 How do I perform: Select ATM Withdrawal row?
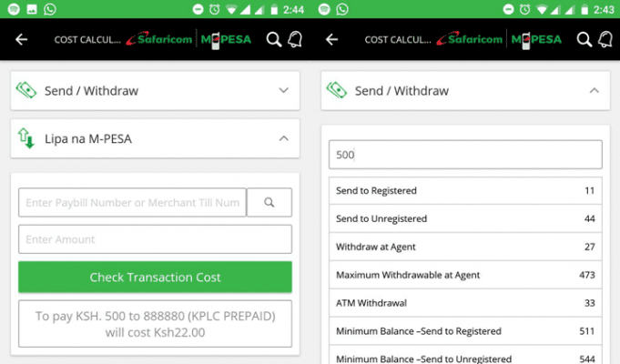465,303
